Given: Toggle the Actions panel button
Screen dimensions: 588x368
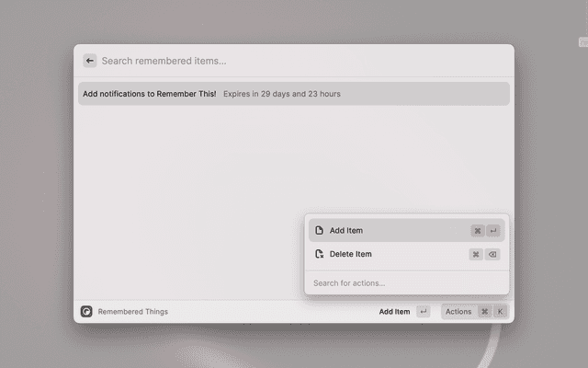Looking at the screenshot, I should 458,312.
